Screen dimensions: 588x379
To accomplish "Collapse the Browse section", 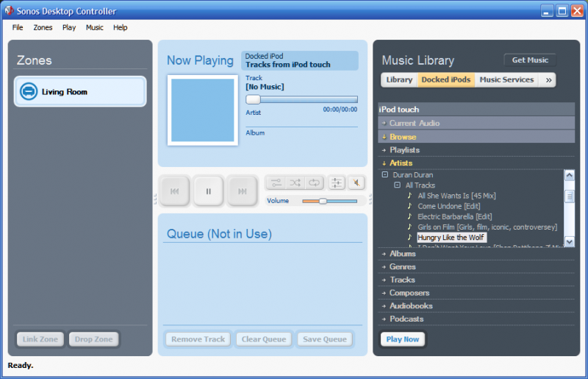I will click(476, 137).
